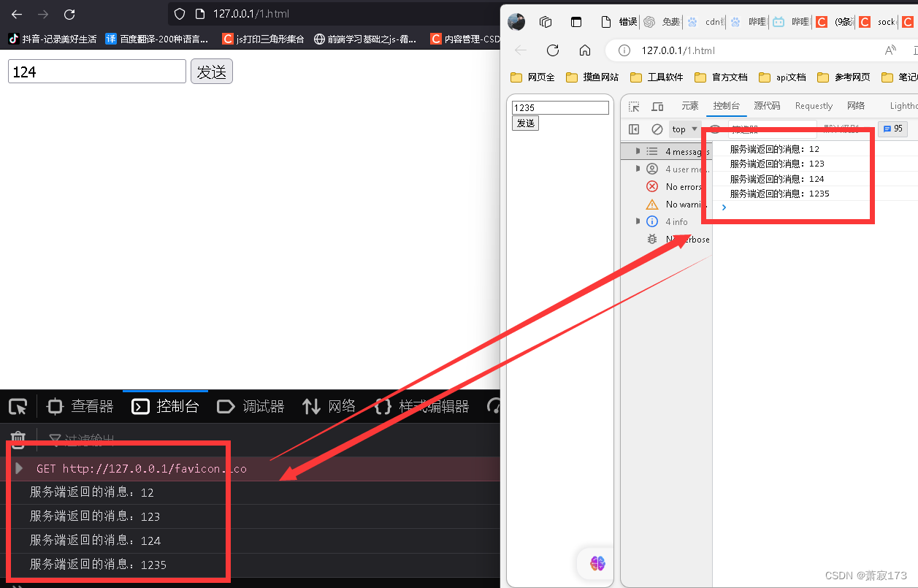Activate the element picker tool in Firefox devtools
Viewport: 918px width, 588px height.
tap(18, 406)
